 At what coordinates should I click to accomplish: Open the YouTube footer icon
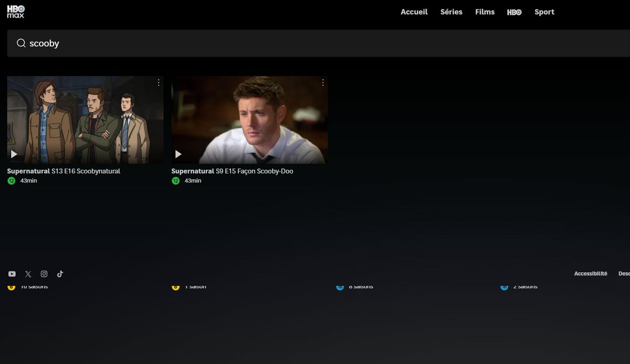(12, 274)
